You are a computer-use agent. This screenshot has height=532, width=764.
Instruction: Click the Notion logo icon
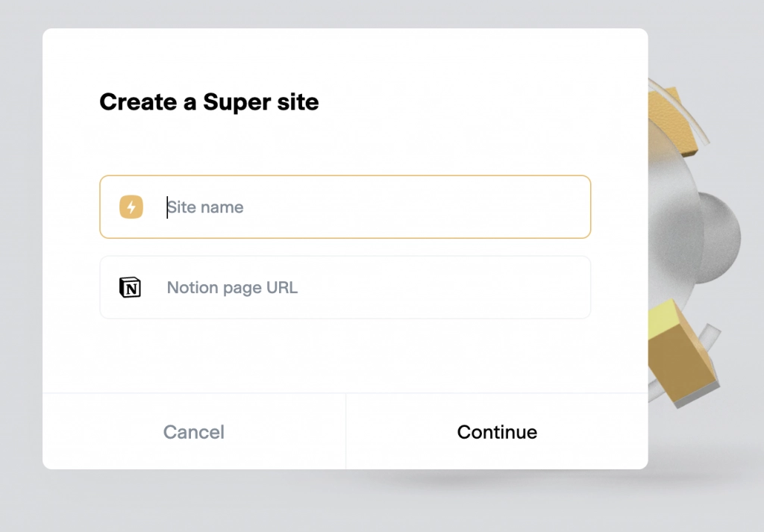130,287
